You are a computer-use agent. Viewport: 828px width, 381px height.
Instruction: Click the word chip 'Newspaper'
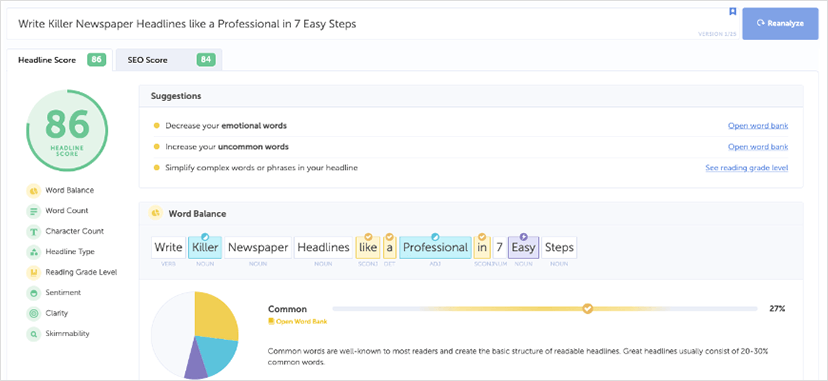pyautogui.click(x=257, y=247)
